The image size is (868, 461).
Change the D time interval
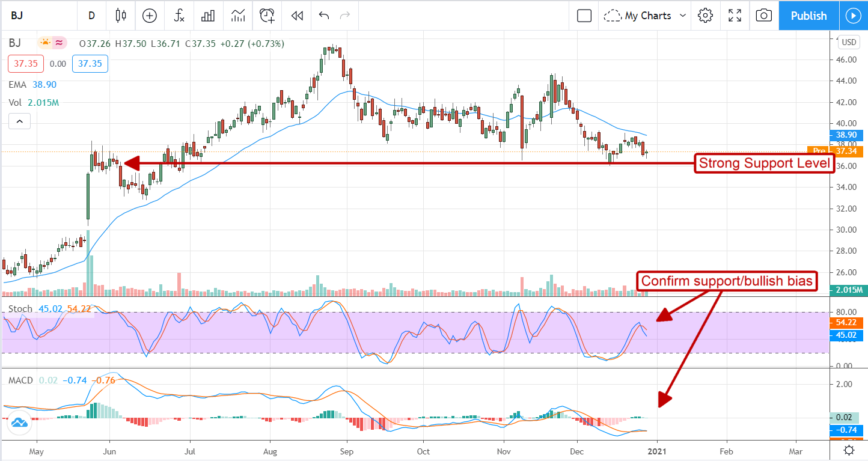[x=91, y=16]
